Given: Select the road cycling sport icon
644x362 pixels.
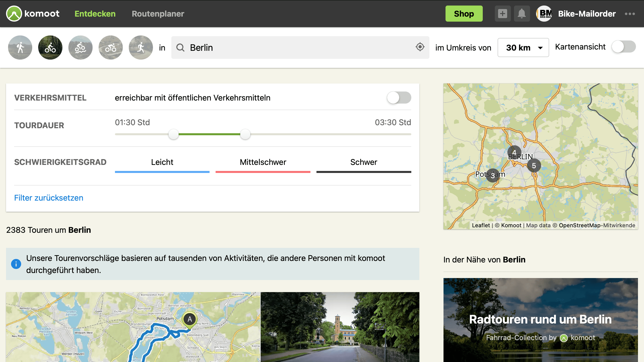Looking at the screenshot, I should point(111,48).
